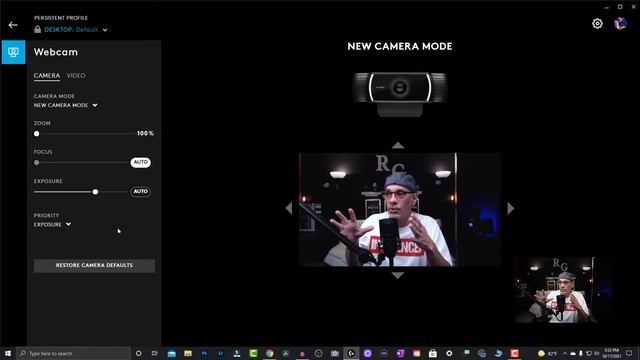The width and height of the screenshot is (640, 360).
Task: Open the Priority EXPOSURE dropdown
Action: coord(52,224)
